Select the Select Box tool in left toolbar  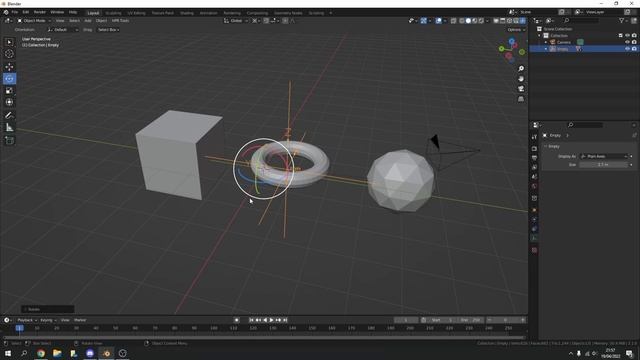pos(9,42)
